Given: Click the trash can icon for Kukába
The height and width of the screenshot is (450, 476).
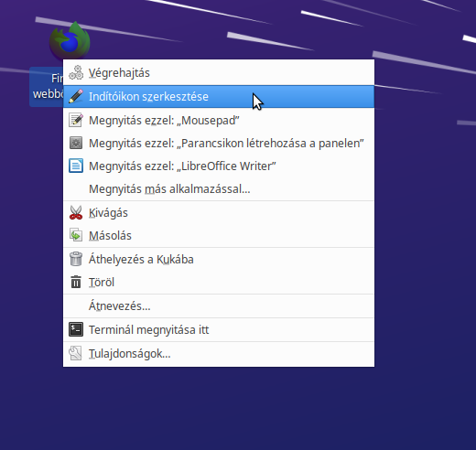Looking at the screenshot, I should click(x=76, y=259).
